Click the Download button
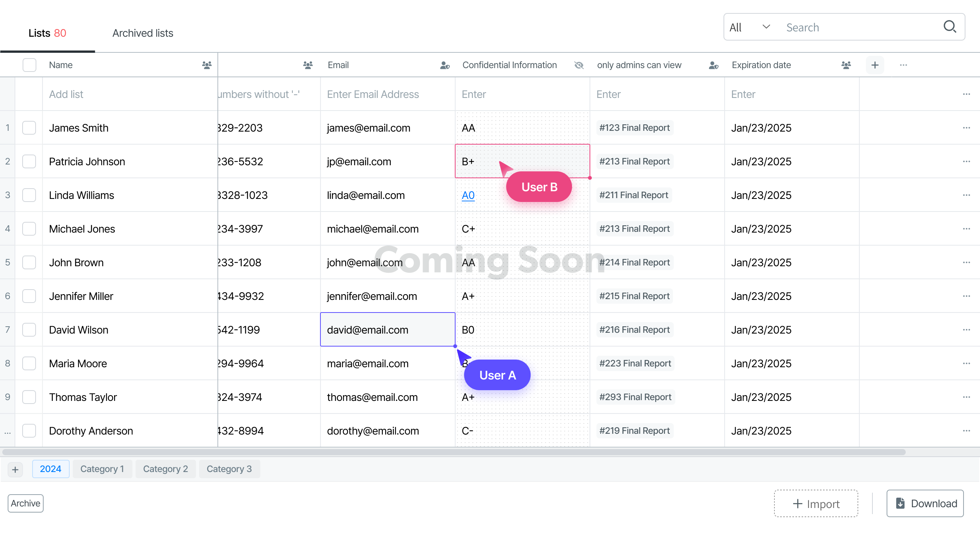The height and width of the screenshot is (547, 980). pos(925,503)
